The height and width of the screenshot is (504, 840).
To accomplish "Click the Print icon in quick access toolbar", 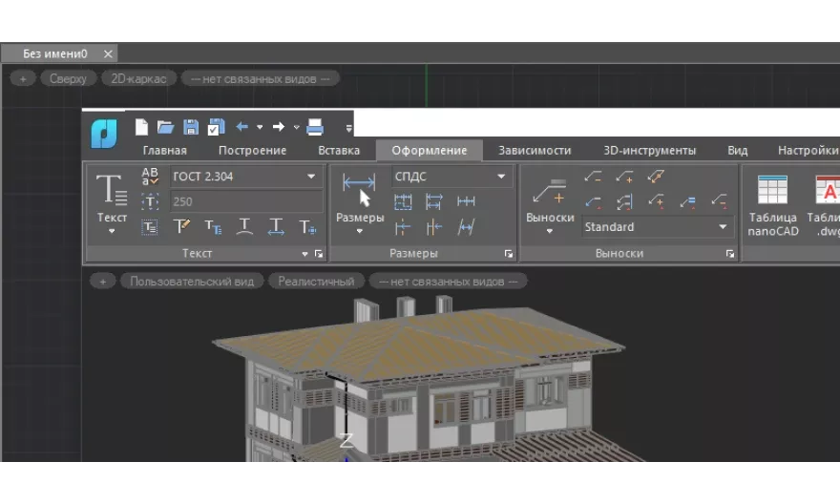I will (315, 127).
